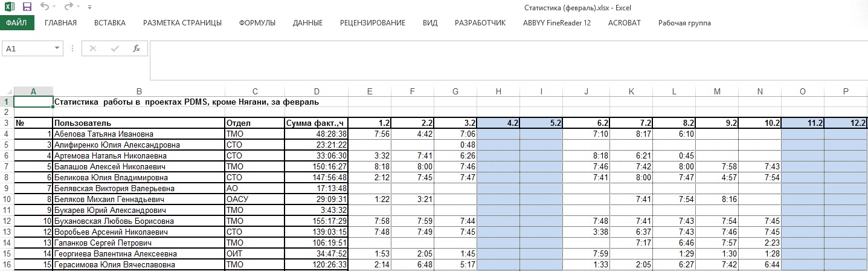The image size is (868, 271).
Task: Save the workbook with the floppy disk icon
Action: click(27, 7)
